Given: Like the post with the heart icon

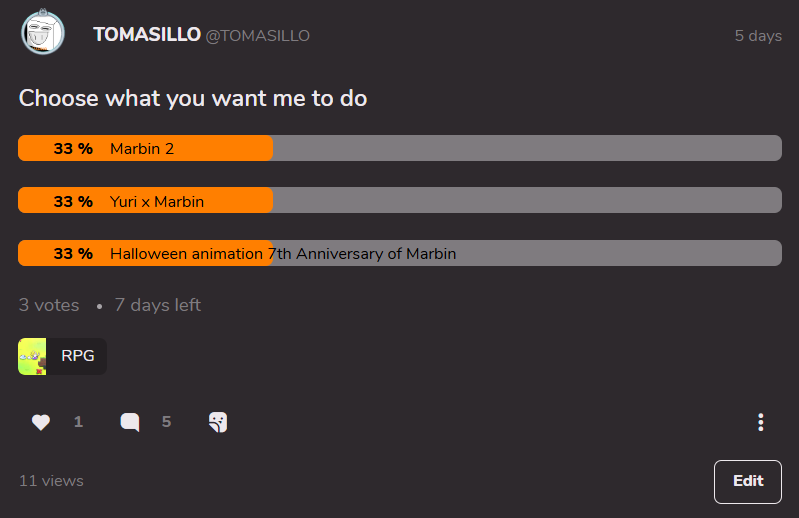Looking at the screenshot, I should click(x=41, y=422).
